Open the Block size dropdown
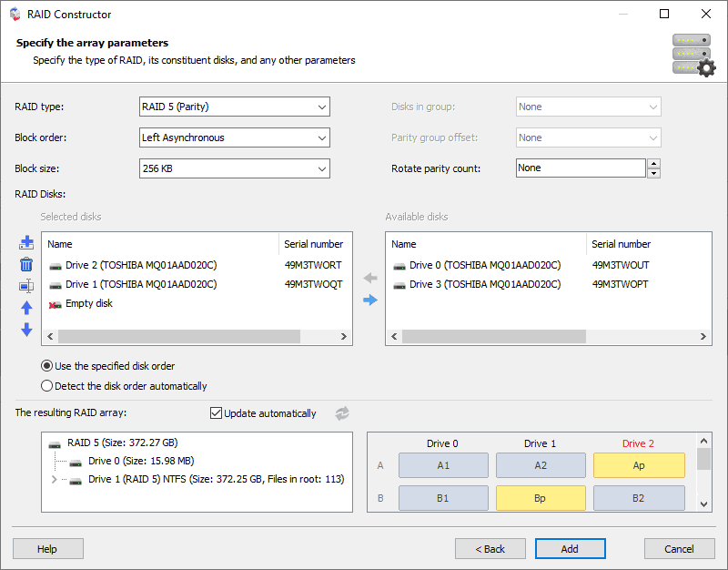Viewport: 728px width, 570px height. pos(235,168)
